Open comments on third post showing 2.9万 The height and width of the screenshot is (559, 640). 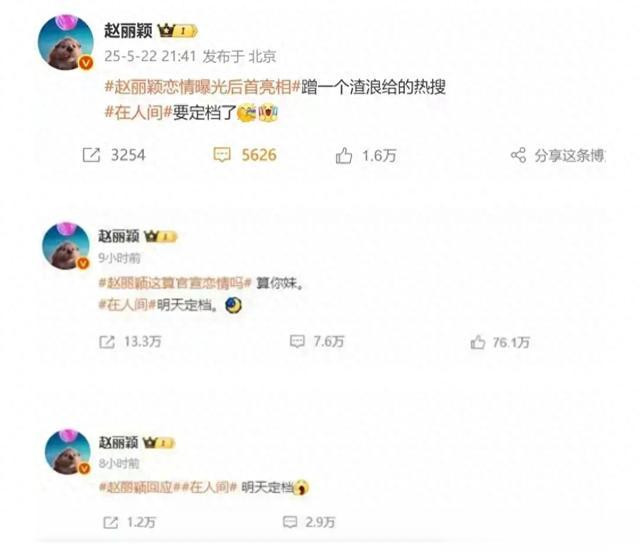click(x=290, y=522)
